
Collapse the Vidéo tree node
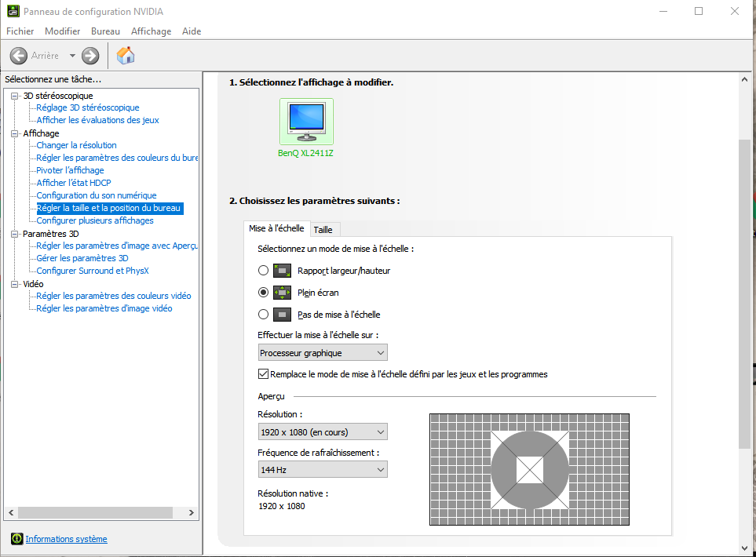coord(14,284)
